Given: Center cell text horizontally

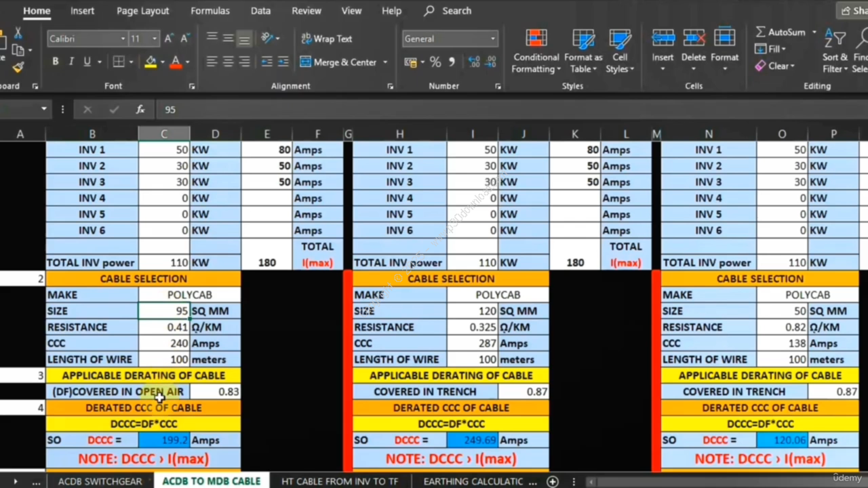Looking at the screenshot, I should tap(228, 62).
